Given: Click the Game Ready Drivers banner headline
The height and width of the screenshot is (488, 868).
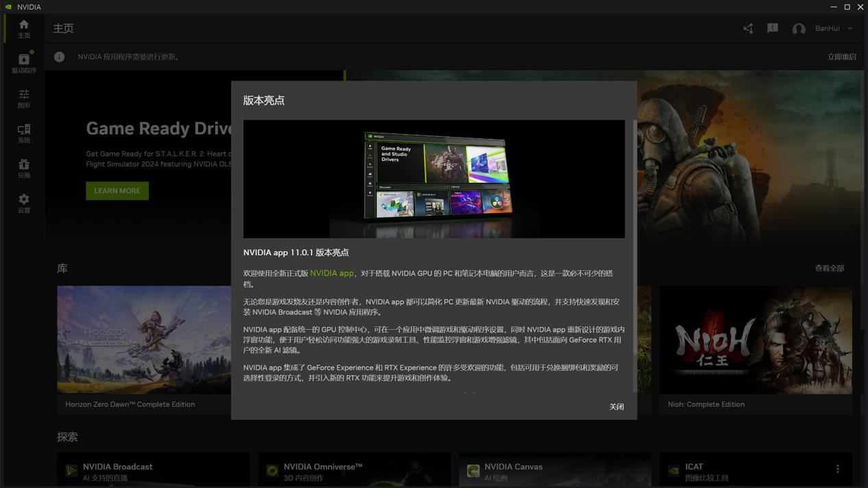Looking at the screenshot, I should click(159, 128).
